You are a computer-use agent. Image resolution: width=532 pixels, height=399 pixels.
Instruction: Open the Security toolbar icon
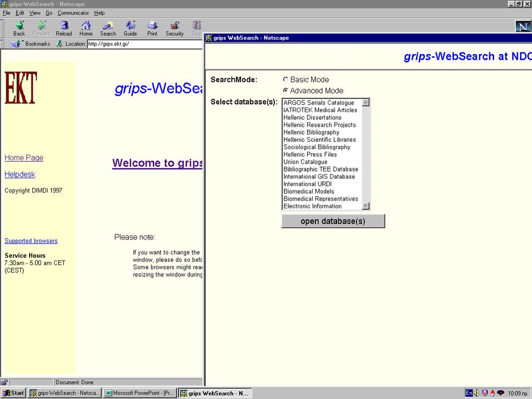click(x=175, y=28)
